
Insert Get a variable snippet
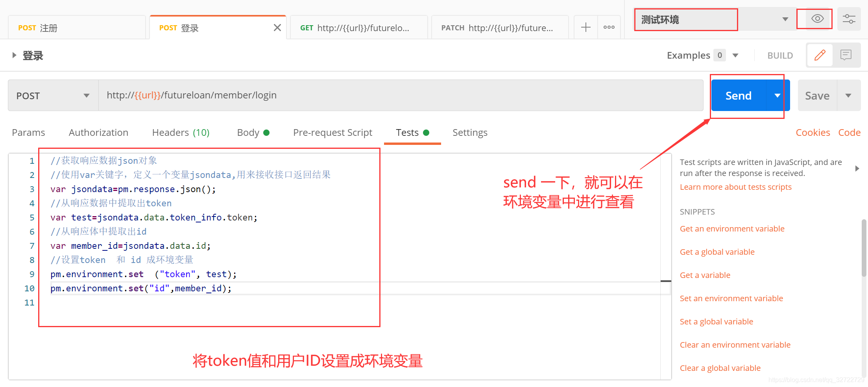click(705, 275)
